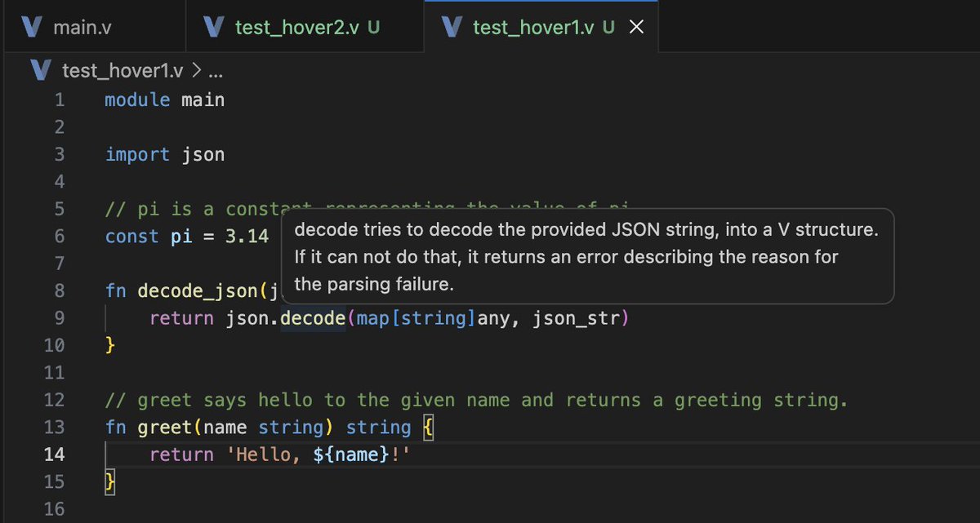This screenshot has height=523, width=980.
Task: Switch to the test_hover2.v tab
Action: pyautogui.click(x=305, y=27)
